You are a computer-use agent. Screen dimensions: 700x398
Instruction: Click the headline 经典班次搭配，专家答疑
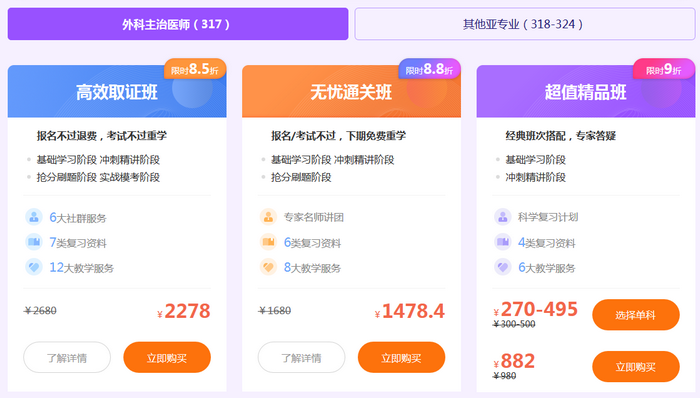pos(561,136)
